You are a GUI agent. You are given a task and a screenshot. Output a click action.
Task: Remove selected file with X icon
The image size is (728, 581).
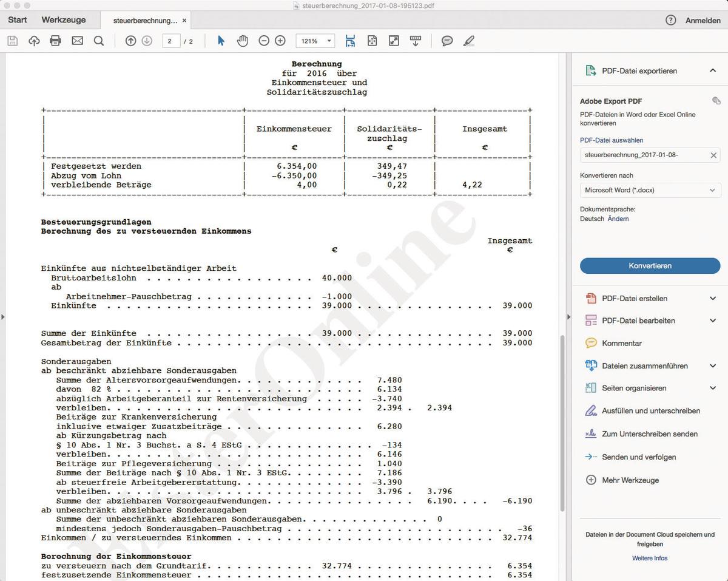pyautogui.click(x=713, y=155)
